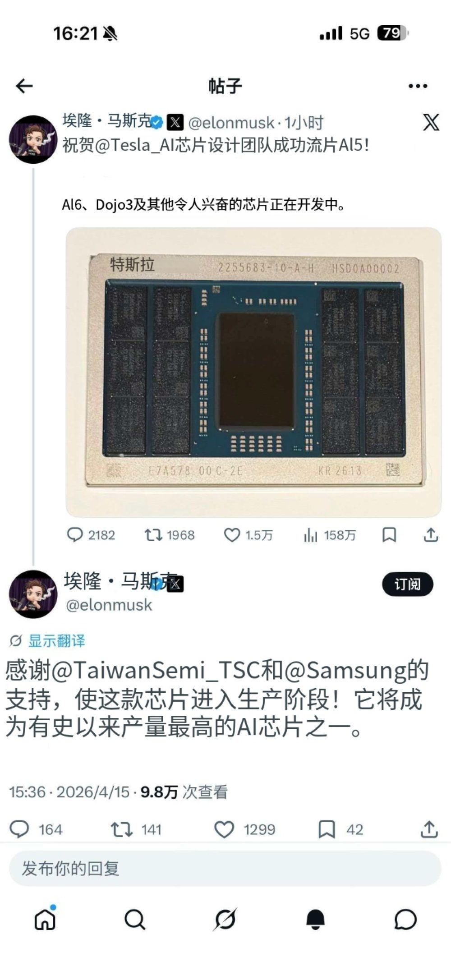
Task: Open the Search tab
Action: [135, 919]
